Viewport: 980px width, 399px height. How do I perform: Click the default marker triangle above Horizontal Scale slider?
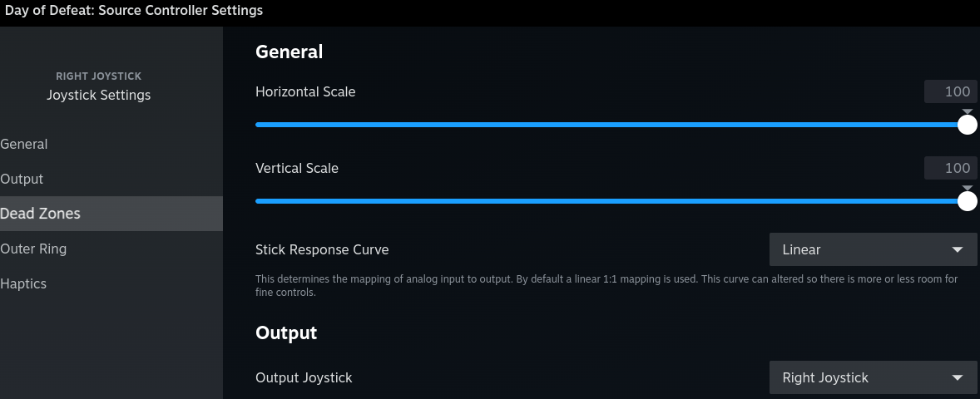pyautogui.click(x=967, y=111)
